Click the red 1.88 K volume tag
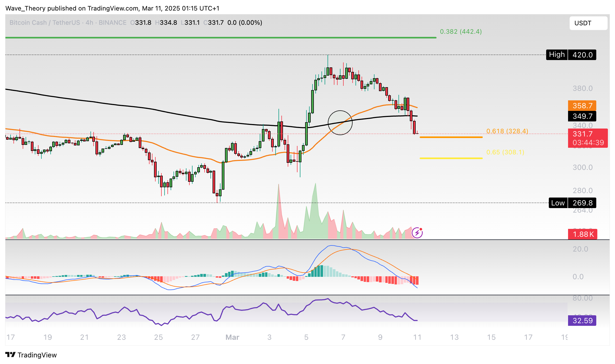 pyautogui.click(x=582, y=234)
